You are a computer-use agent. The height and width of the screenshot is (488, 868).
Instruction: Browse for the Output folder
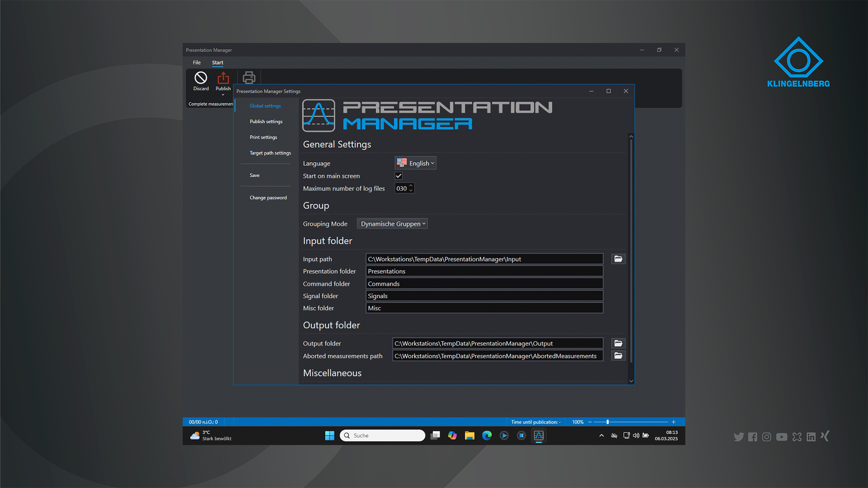pyautogui.click(x=618, y=343)
